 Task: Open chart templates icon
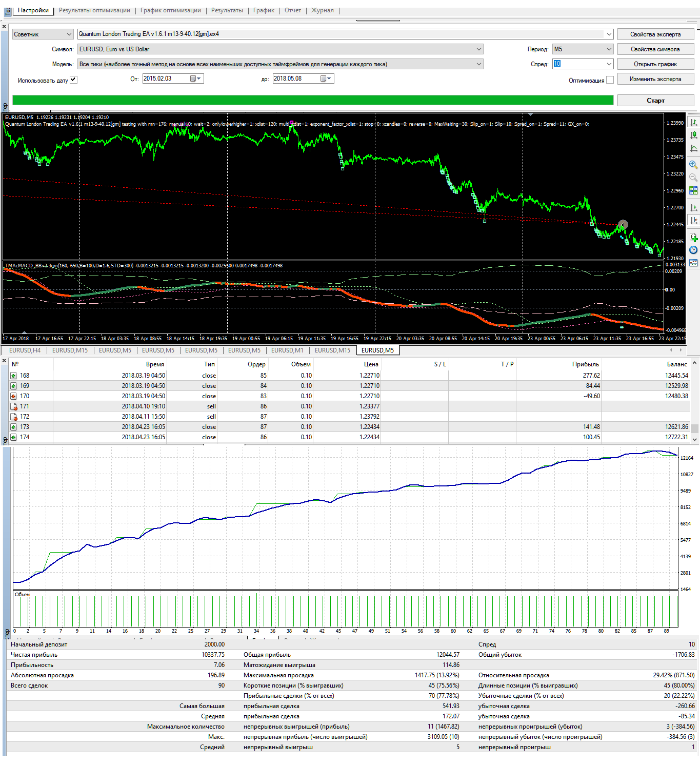[x=693, y=263]
